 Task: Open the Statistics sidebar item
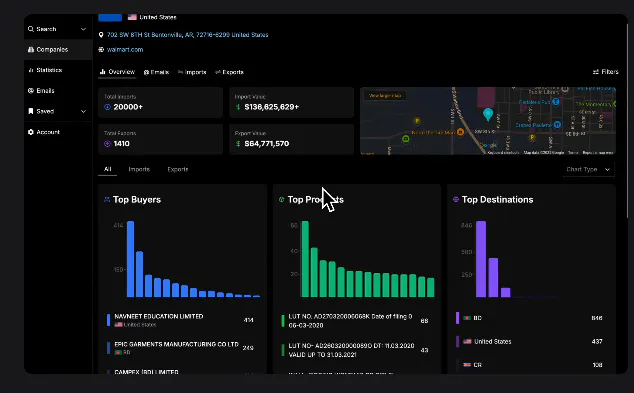pos(58,70)
